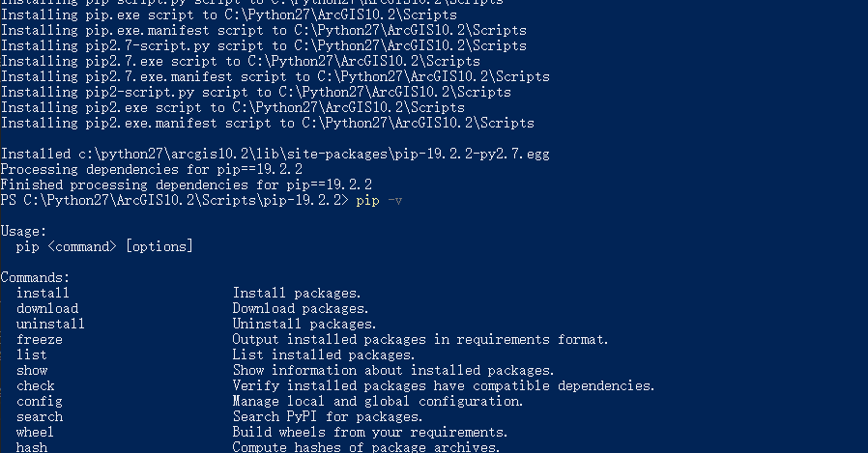Image resolution: width=868 pixels, height=453 pixels.
Task: Click the 'install' command name
Action: 43,293
